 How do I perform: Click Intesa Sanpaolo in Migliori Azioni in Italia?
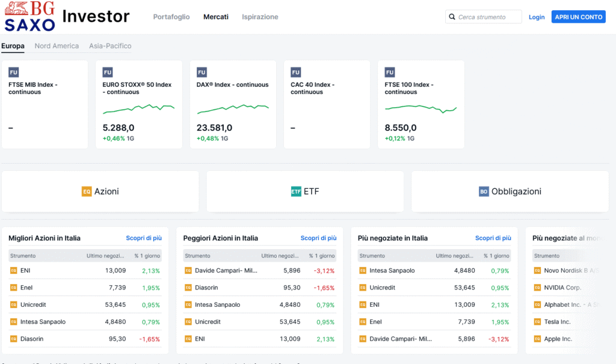[43, 321]
